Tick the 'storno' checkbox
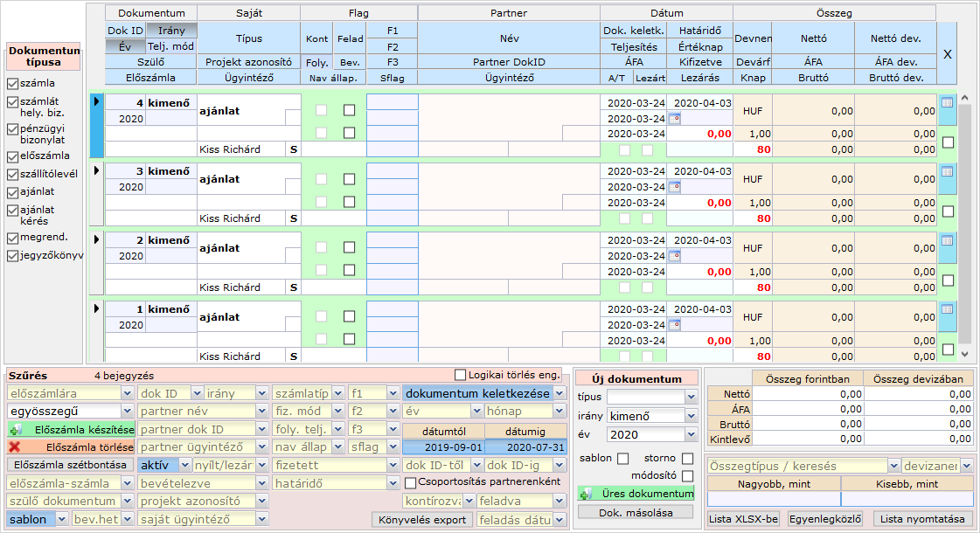Screen dimensions: 980x533 pyautogui.click(x=688, y=459)
